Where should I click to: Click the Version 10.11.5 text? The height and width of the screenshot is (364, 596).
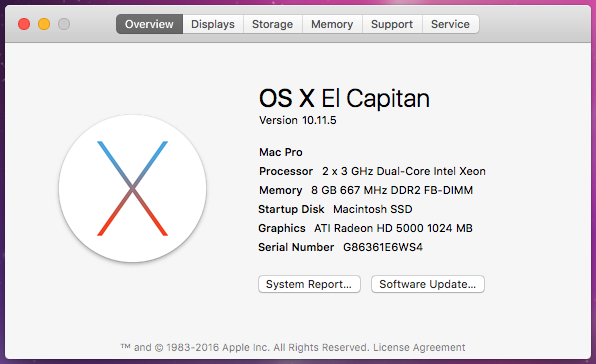298,120
